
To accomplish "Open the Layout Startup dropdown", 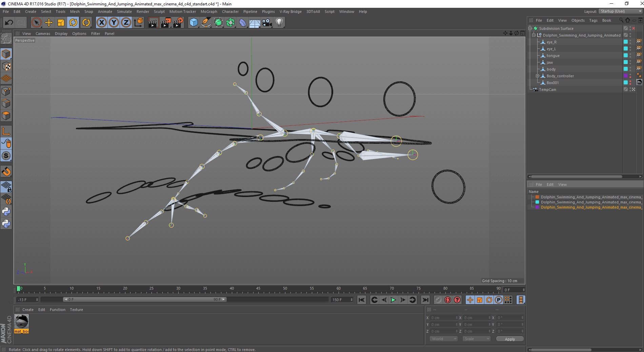I will point(620,11).
